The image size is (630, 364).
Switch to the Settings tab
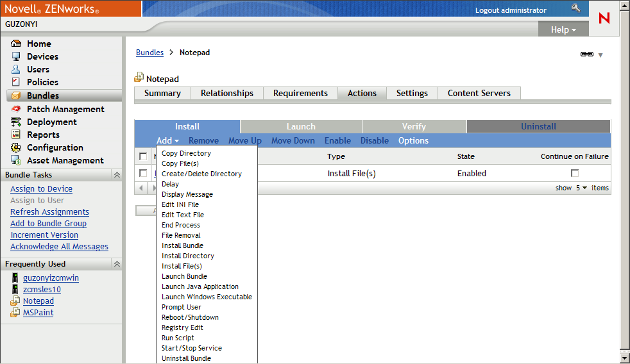413,93
